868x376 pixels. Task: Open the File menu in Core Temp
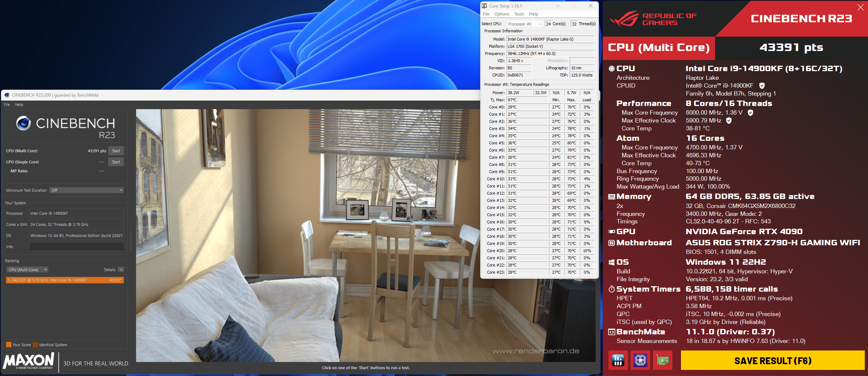pos(486,14)
